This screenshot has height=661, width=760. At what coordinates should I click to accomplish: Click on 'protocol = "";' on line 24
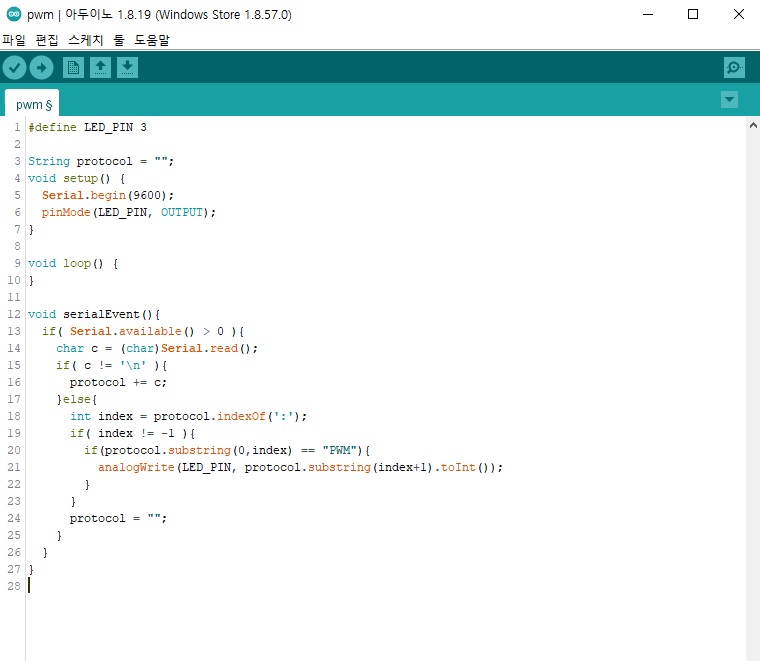point(118,518)
